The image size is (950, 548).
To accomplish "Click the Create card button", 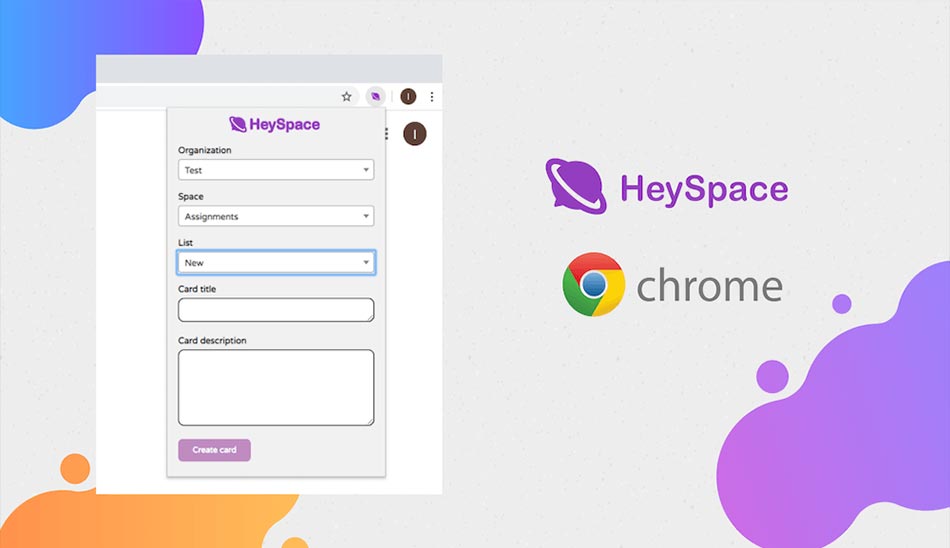I will (214, 450).
